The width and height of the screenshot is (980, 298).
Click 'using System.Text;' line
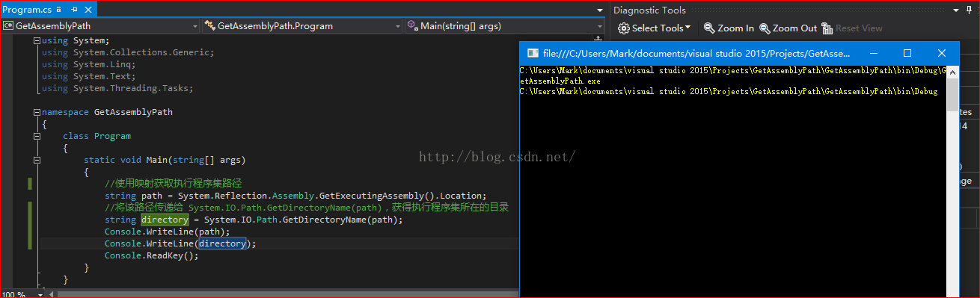point(88,76)
